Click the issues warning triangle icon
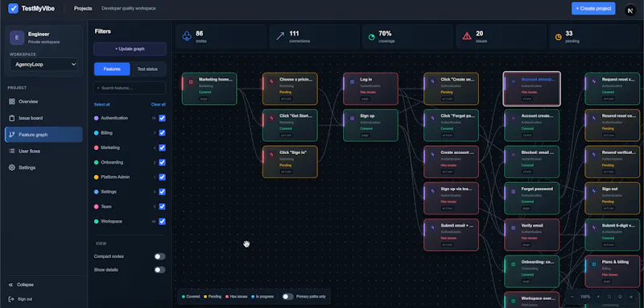 (x=467, y=36)
